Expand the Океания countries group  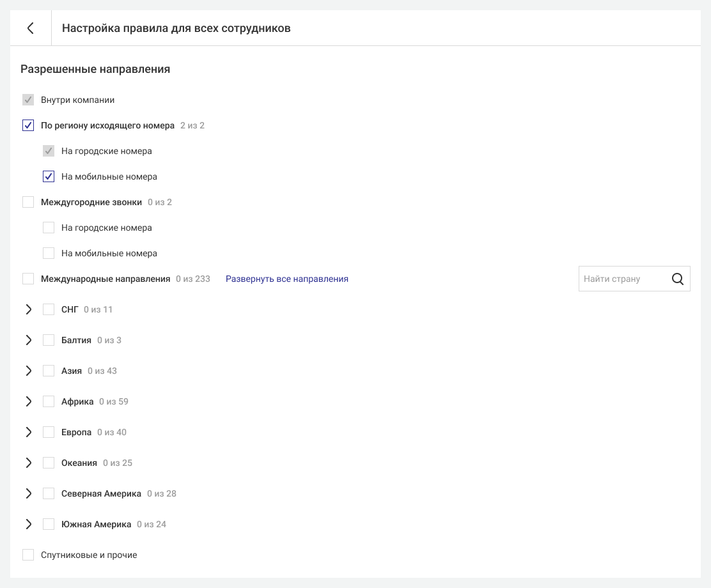coord(28,463)
